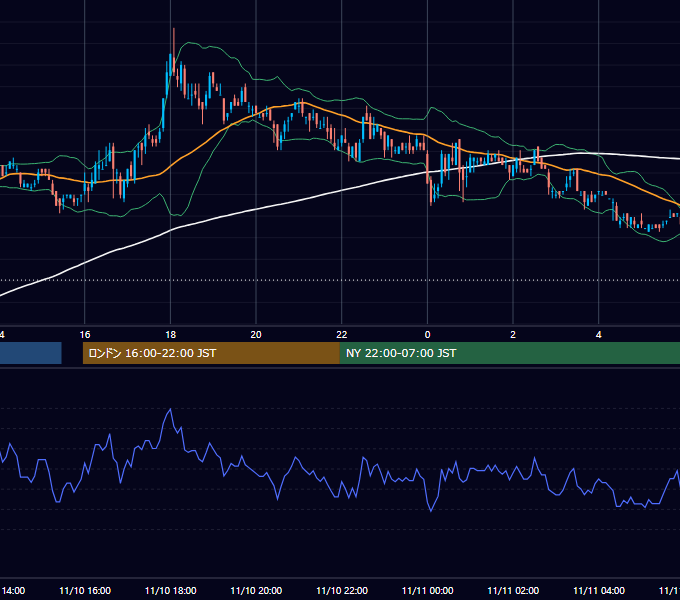Image resolution: width=680 pixels, height=600 pixels.
Task: Click the NY 22:00-07:00 JST session bar
Action: [x=510, y=353]
